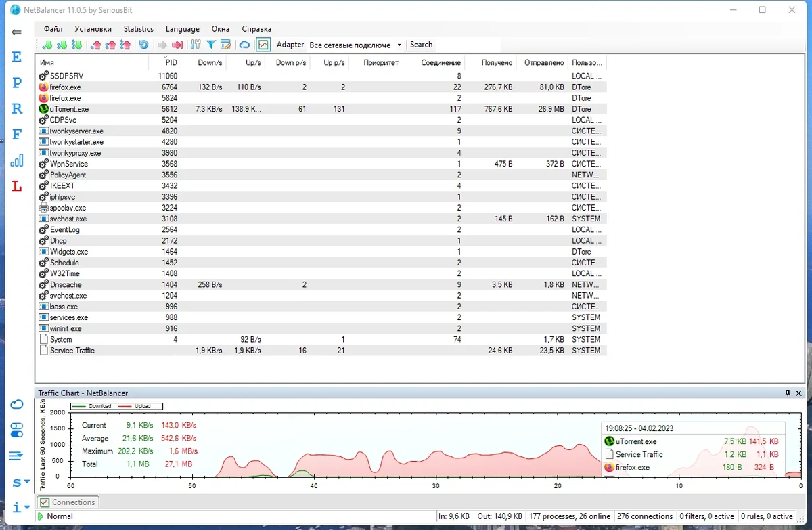The width and height of the screenshot is (812, 530).
Task: Open the Statistics menu
Action: (139, 29)
